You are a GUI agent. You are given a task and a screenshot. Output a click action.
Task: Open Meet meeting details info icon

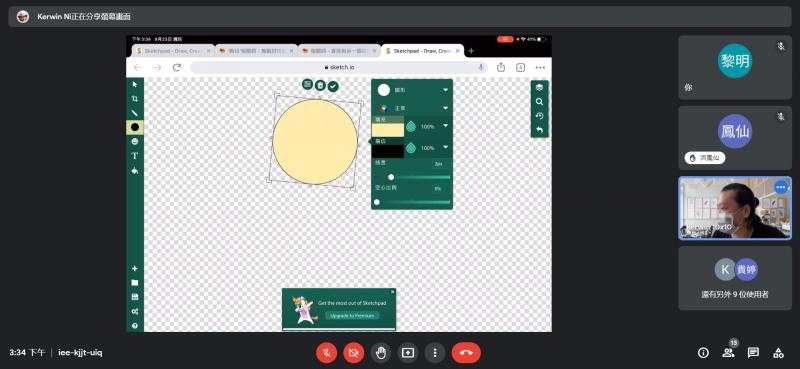(703, 352)
